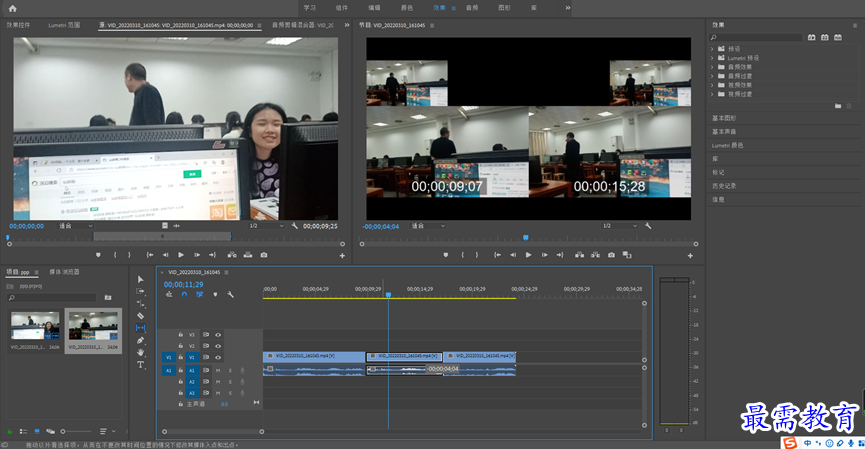Solo audio track A2

pyautogui.click(x=230, y=382)
